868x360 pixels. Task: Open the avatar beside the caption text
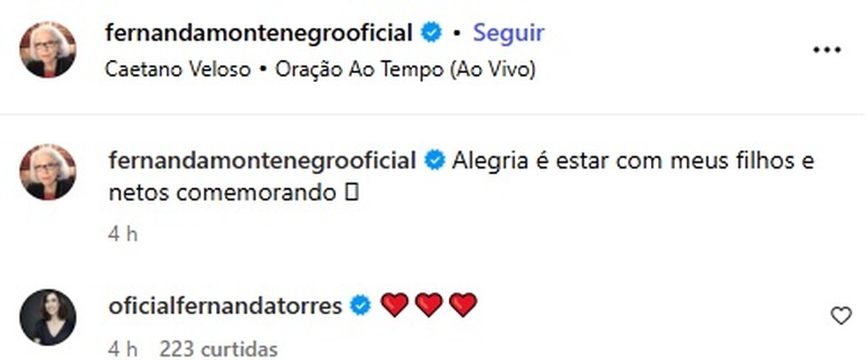pyautogui.click(x=48, y=171)
